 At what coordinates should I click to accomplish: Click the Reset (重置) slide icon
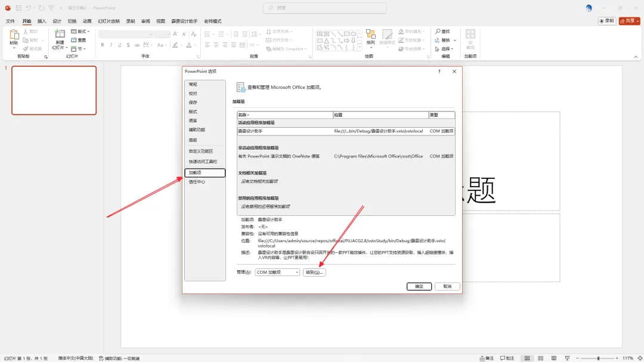pos(74,41)
